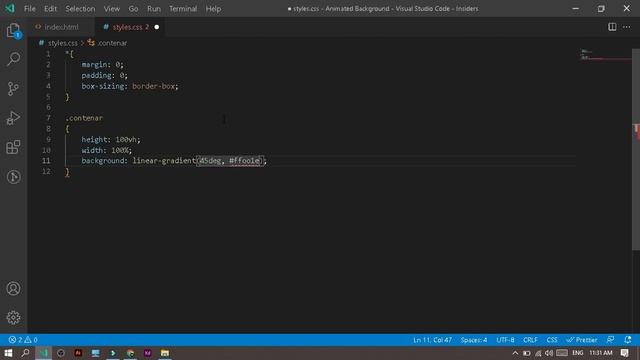Open the Source Control view
640x360 pixels.
13,89
